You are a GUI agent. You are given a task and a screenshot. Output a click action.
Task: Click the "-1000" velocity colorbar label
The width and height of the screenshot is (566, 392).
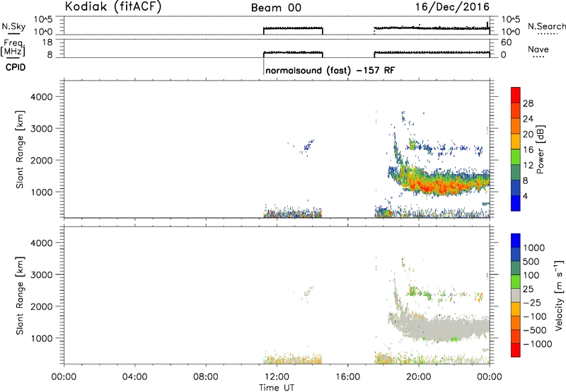click(x=537, y=344)
